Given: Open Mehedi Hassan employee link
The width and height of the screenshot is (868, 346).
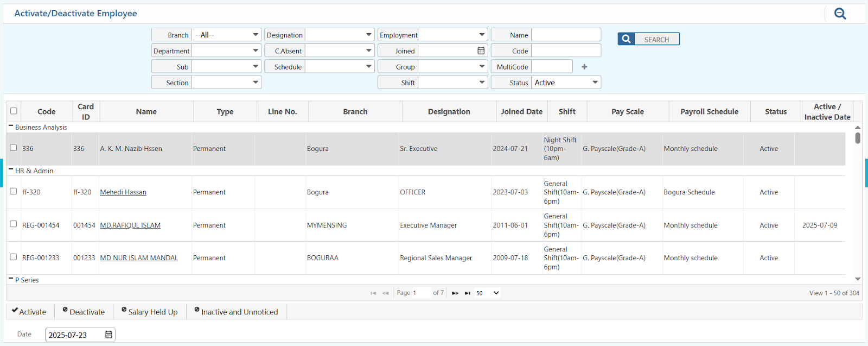Looking at the screenshot, I should pyautogui.click(x=123, y=192).
